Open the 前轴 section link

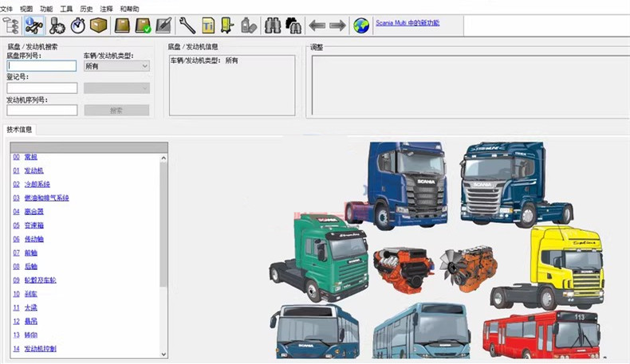point(30,252)
